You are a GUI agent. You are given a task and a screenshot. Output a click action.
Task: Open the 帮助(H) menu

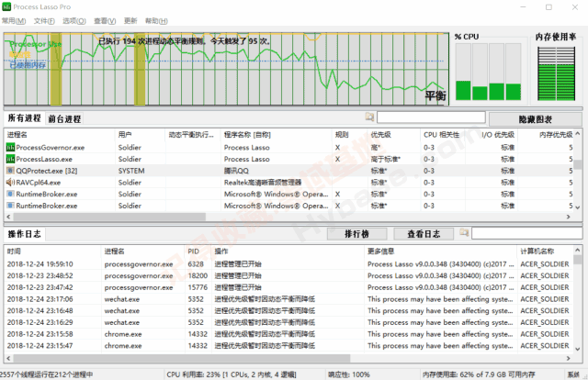click(x=156, y=21)
